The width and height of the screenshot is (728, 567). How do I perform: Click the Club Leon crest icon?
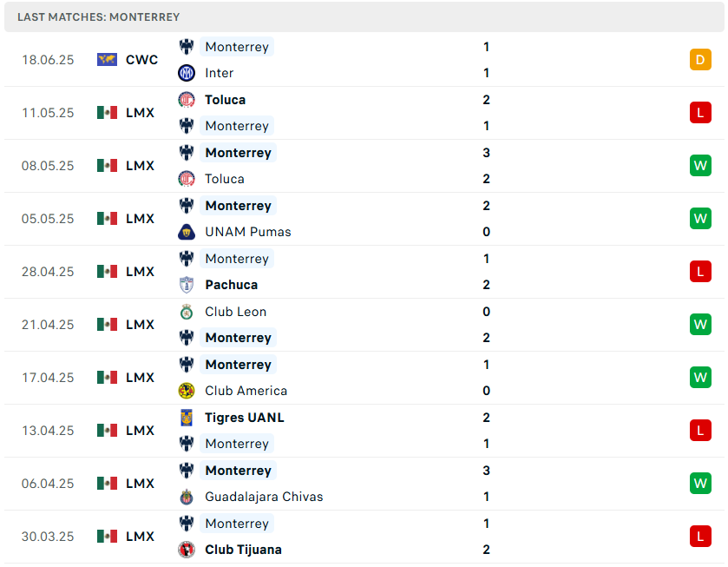pos(187,312)
